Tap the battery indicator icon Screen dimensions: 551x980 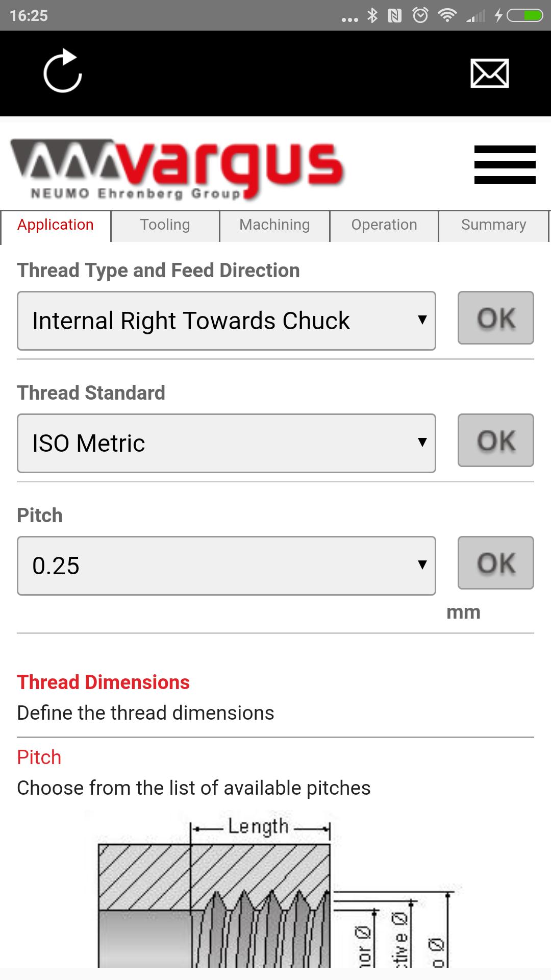tap(524, 16)
